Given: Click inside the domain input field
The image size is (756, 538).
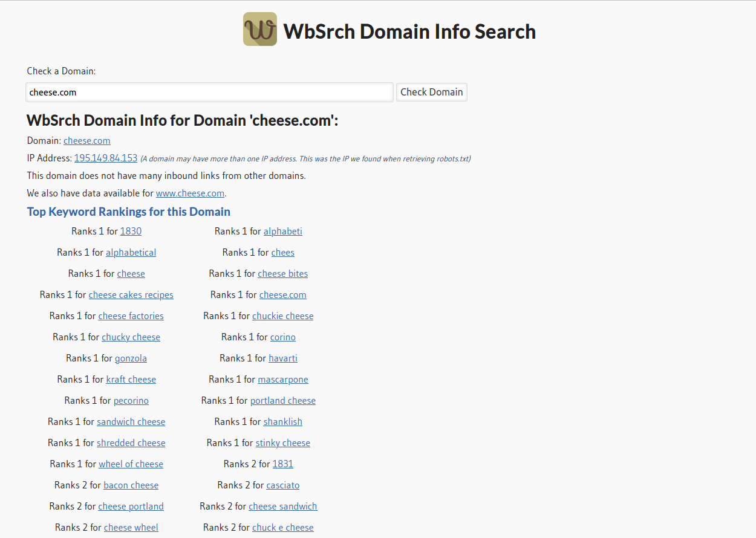Looking at the screenshot, I should pos(209,92).
